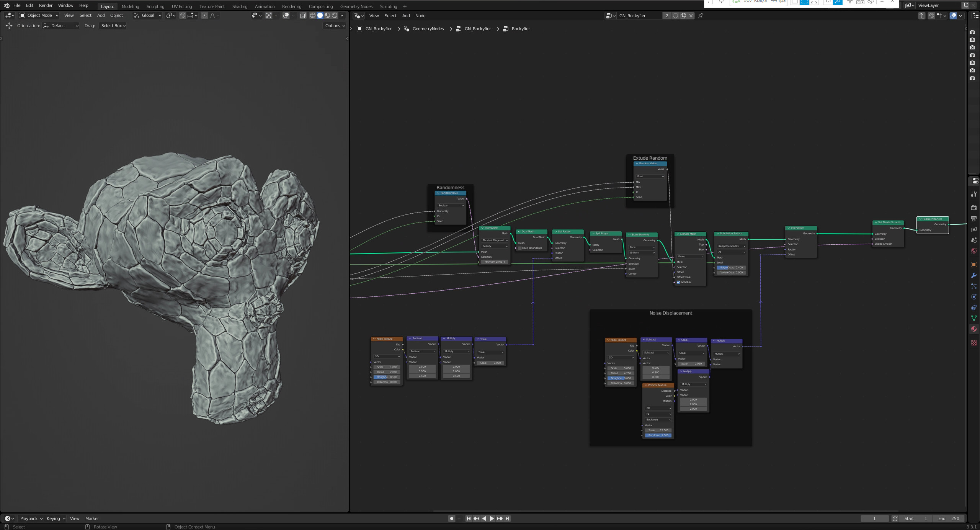Unlink the GN_Rockyfier node group

pyautogui.click(x=691, y=16)
